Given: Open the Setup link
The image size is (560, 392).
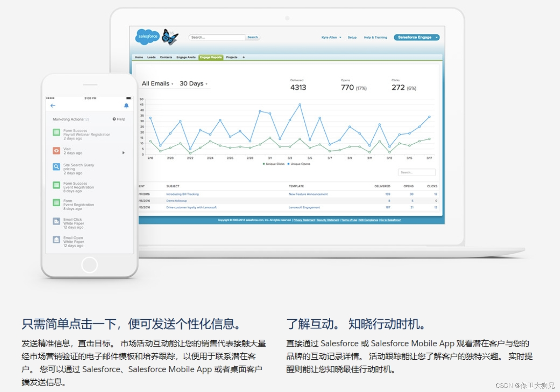Looking at the screenshot, I should (352, 37).
